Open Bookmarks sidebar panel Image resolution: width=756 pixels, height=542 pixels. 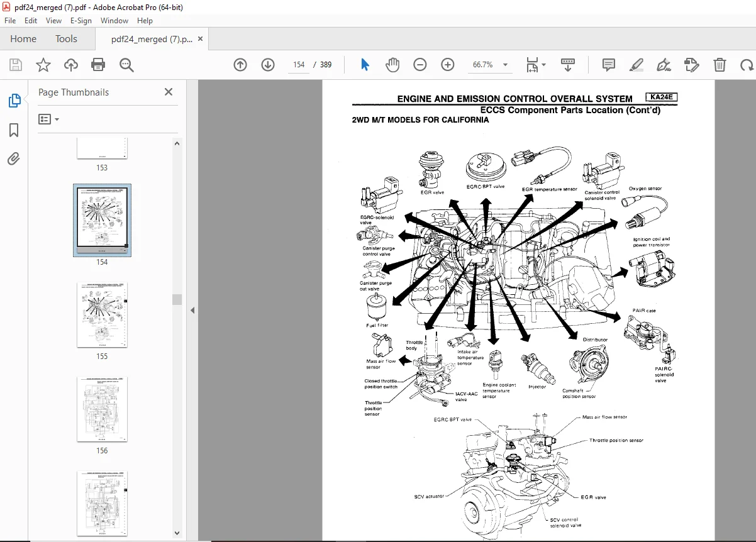pyautogui.click(x=14, y=130)
